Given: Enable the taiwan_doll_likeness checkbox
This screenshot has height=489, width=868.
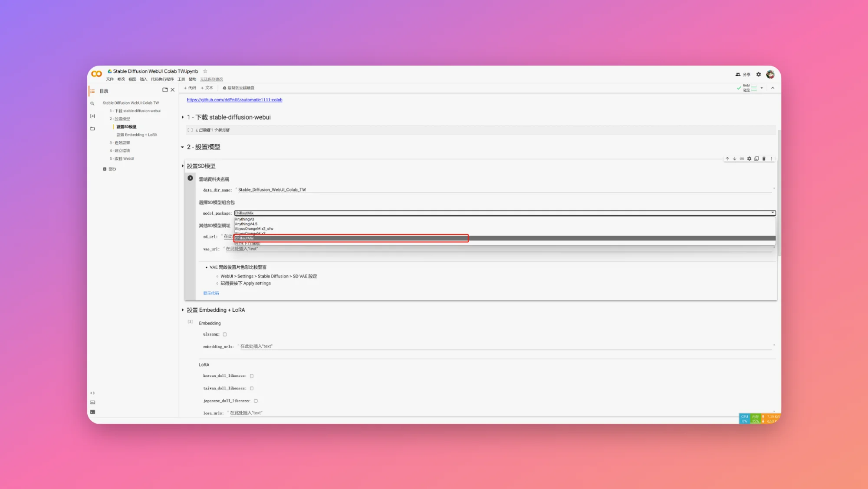Looking at the screenshot, I should (x=252, y=389).
